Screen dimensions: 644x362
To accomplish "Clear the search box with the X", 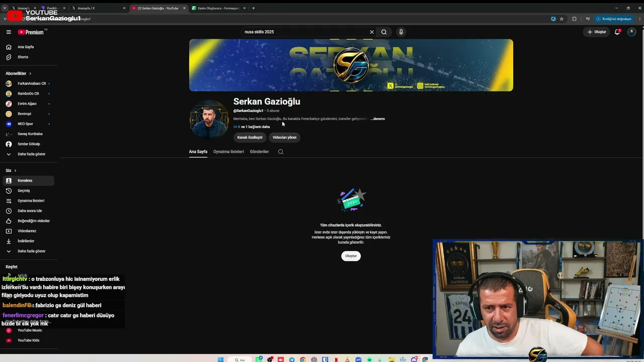I will point(372,32).
